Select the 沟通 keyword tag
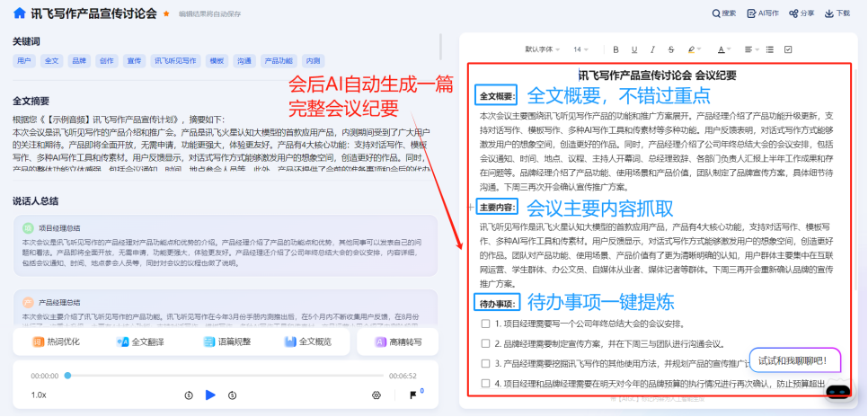 click(244, 61)
